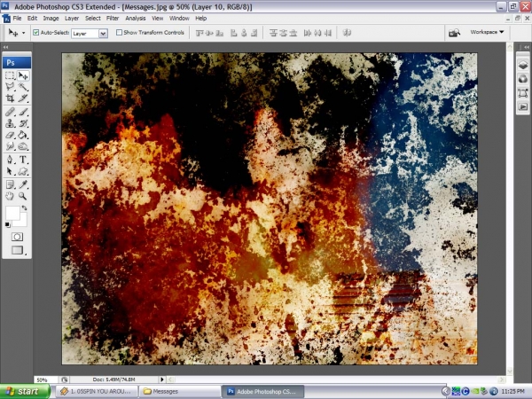Open the Analysis menu

pyautogui.click(x=136, y=19)
